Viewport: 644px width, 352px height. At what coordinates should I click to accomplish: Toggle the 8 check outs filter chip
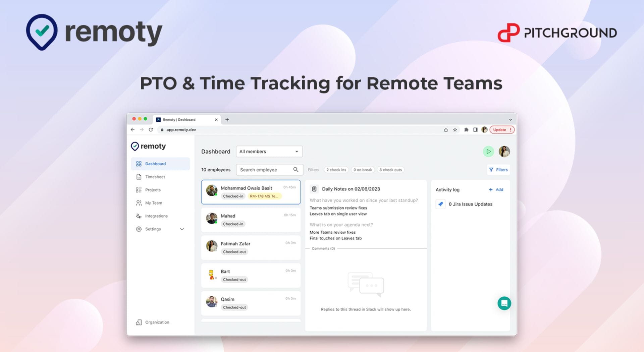pos(390,170)
